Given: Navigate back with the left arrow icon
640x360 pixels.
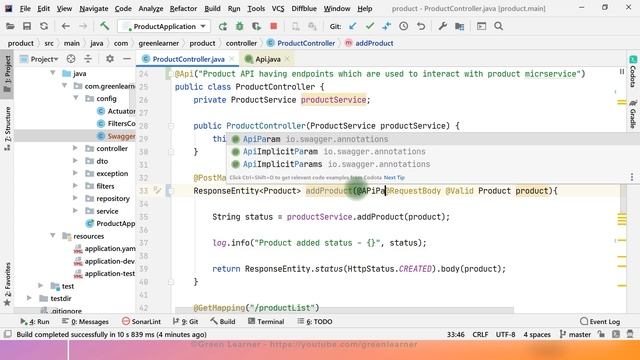Looking at the screenshot, I should 65,27.
